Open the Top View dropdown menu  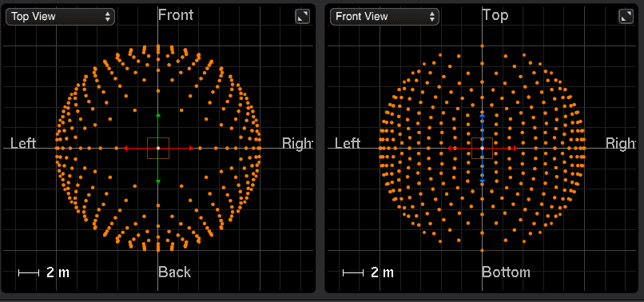[x=60, y=17]
